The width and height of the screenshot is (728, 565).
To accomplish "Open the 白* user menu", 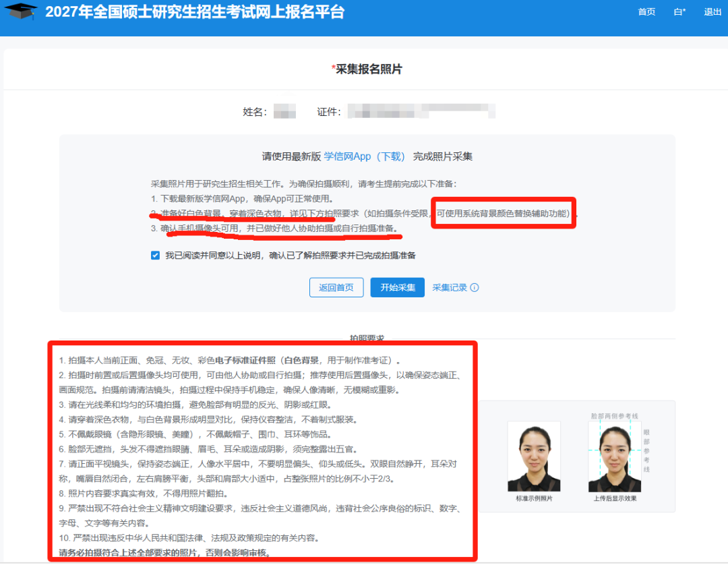I will pyautogui.click(x=679, y=12).
